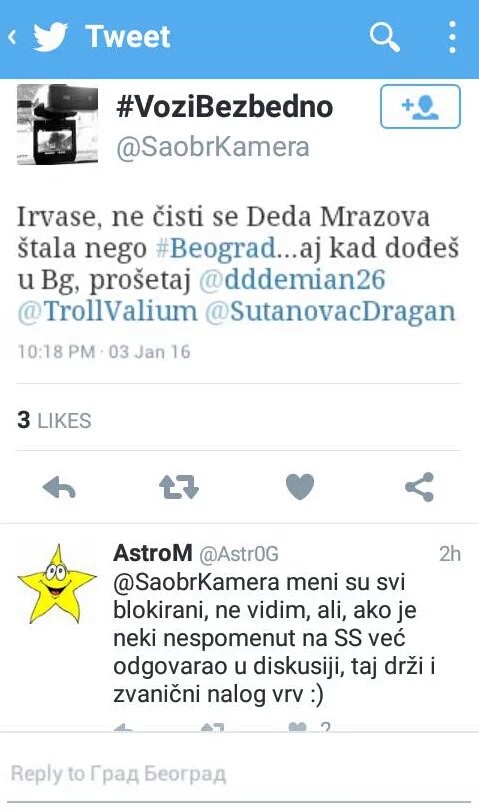Open the tweet timestamp 10:18 PM
The width and height of the screenshot is (479, 811).
[x=56, y=352]
